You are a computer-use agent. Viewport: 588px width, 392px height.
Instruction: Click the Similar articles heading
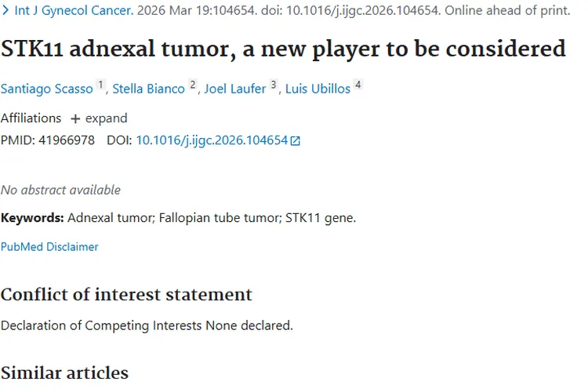(64, 372)
